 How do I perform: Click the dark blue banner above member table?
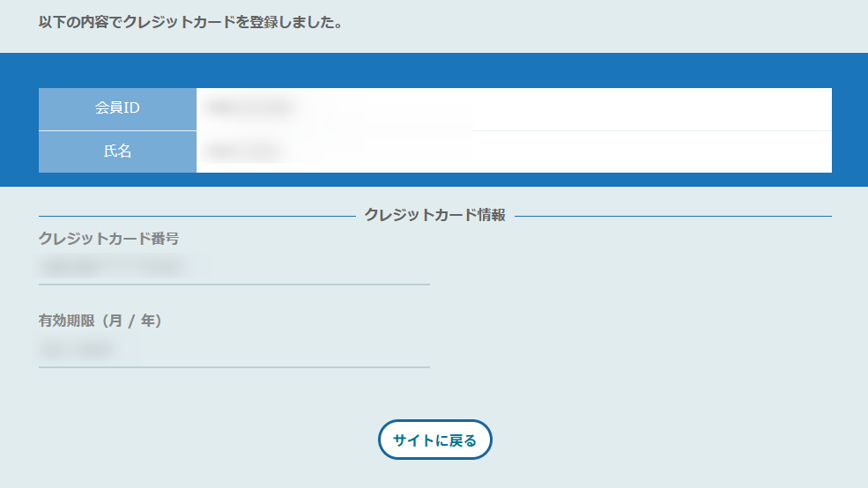(434, 70)
